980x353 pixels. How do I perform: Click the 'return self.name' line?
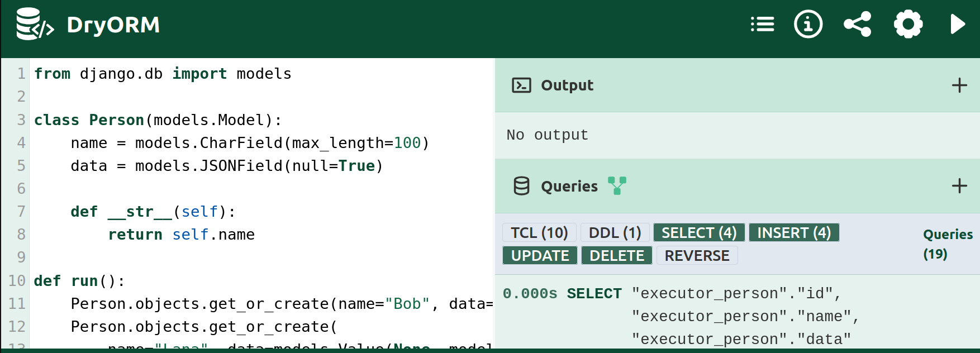[181, 235]
